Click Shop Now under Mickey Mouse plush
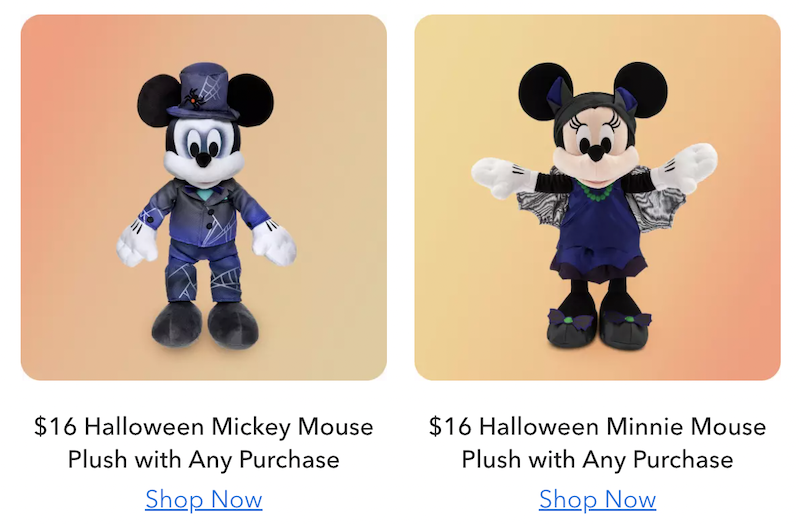800x524 pixels. (x=204, y=499)
